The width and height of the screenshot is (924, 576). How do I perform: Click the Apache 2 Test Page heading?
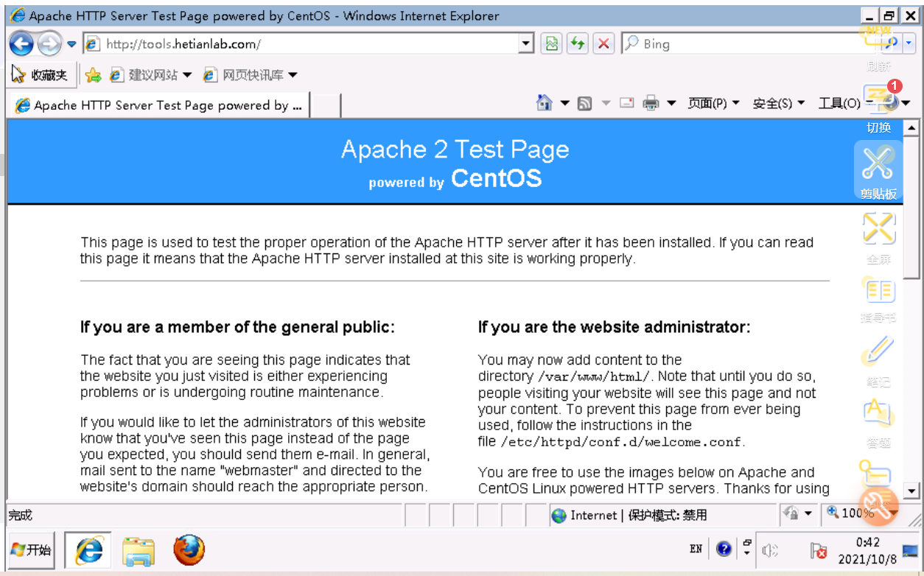(x=455, y=150)
